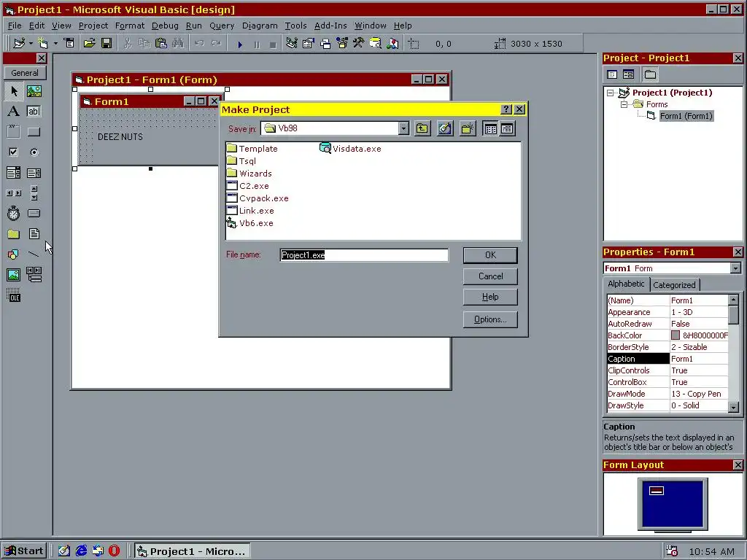Click OK in the Make Project dialog

490,255
